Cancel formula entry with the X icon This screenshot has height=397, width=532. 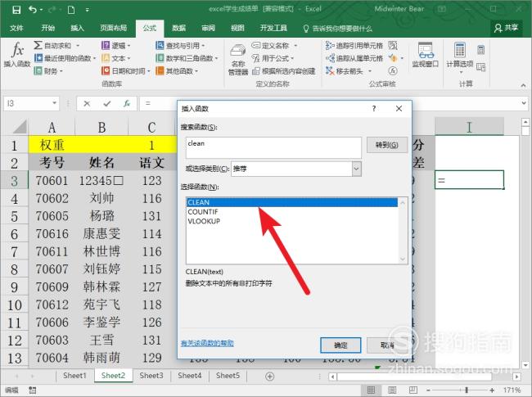(x=87, y=103)
